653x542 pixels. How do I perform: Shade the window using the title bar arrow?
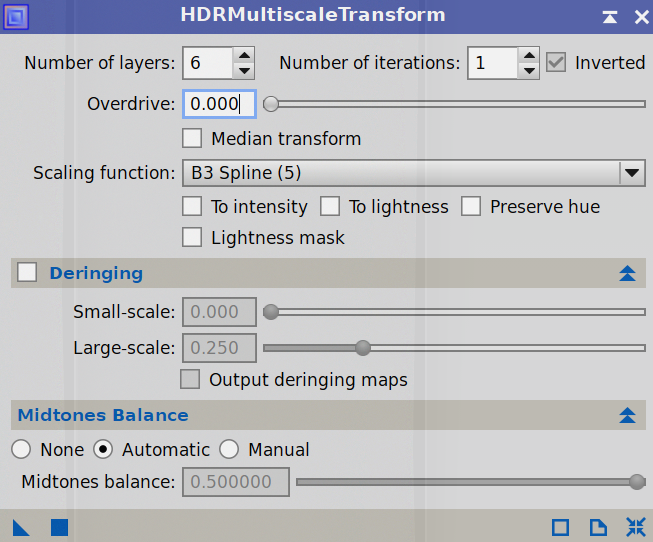pos(610,17)
